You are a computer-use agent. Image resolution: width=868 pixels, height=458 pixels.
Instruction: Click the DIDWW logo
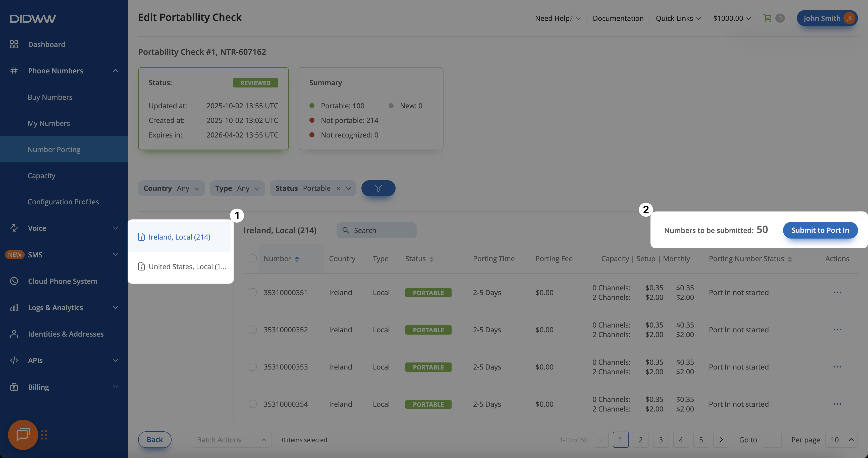pyautogui.click(x=33, y=19)
